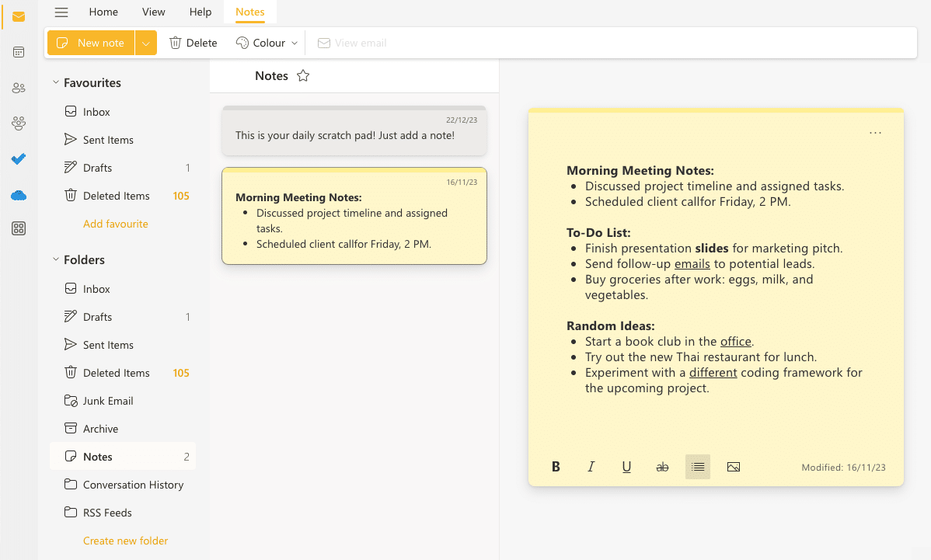Open the More apps grid icon
This screenshot has width=931, height=560.
click(x=19, y=228)
